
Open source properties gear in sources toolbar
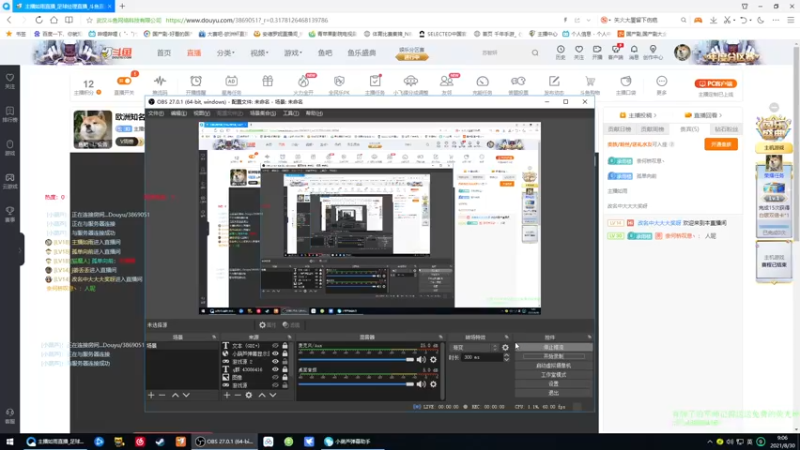coord(248,395)
